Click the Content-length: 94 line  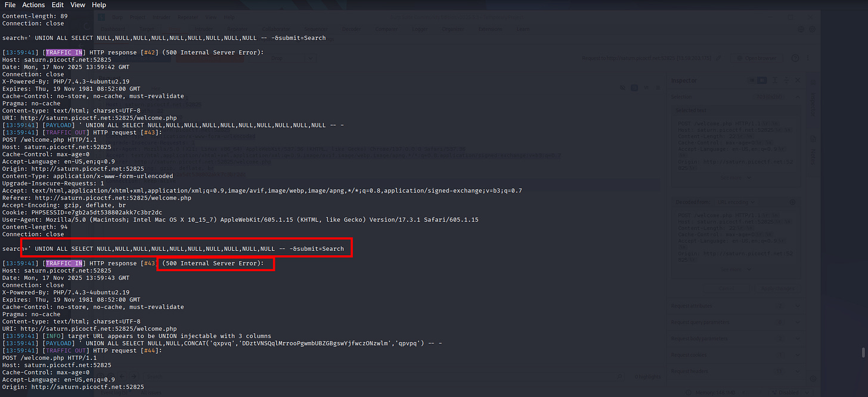click(x=35, y=227)
